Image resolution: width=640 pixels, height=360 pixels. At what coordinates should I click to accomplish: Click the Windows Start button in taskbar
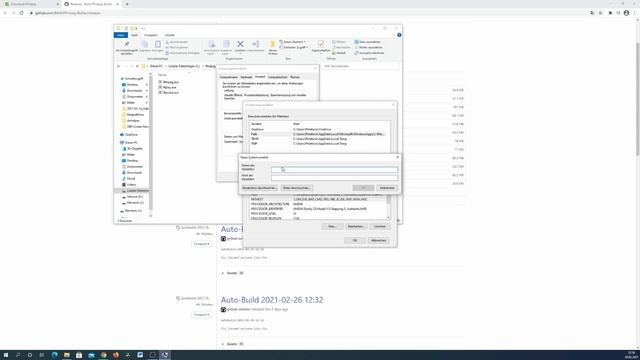coord(6,355)
